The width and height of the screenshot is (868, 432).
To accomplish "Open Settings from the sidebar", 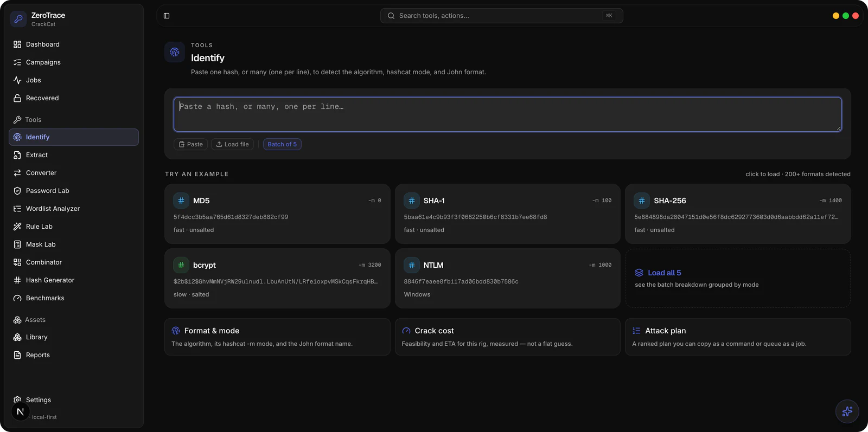I will [x=74, y=400].
